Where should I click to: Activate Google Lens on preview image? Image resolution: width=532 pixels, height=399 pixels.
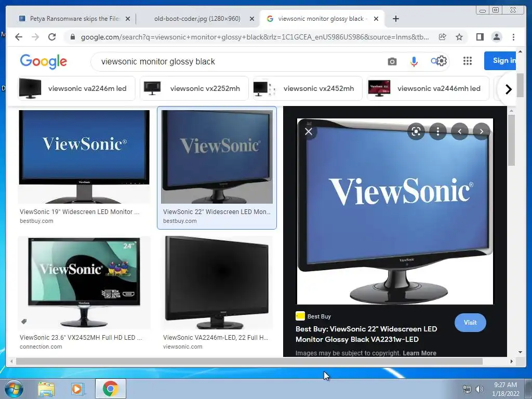pos(416,131)
